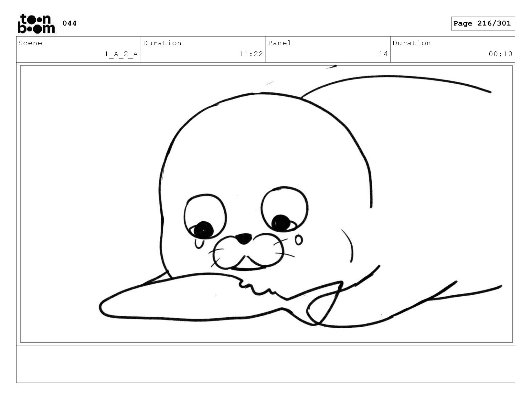
Task: Click the Toon Boom logo
Action: click(x=36, y=24)
